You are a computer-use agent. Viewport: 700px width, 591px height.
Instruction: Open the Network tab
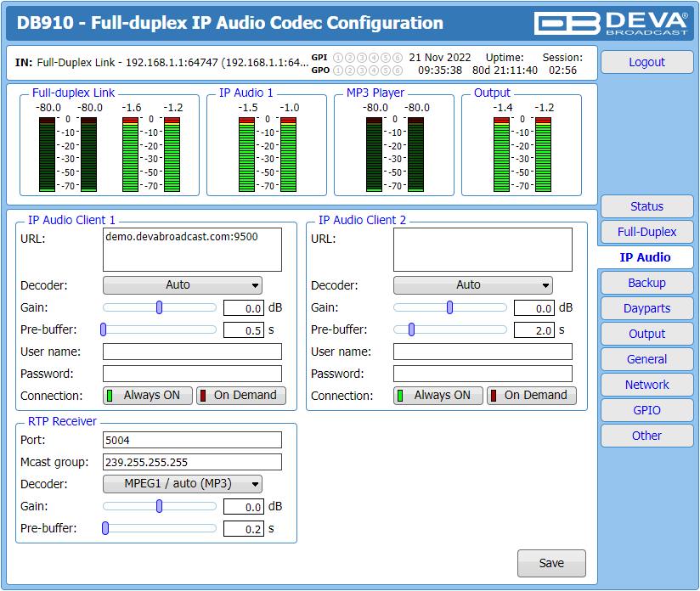pos(646,385)
